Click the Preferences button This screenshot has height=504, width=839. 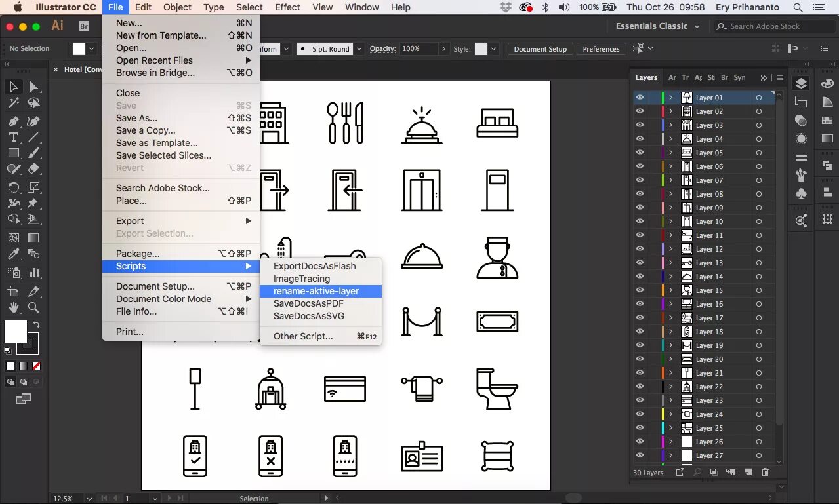(601, 49)
